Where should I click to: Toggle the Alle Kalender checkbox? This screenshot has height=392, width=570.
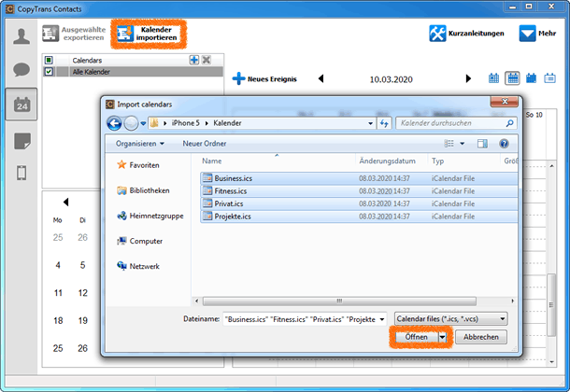(x=49, y=72)
